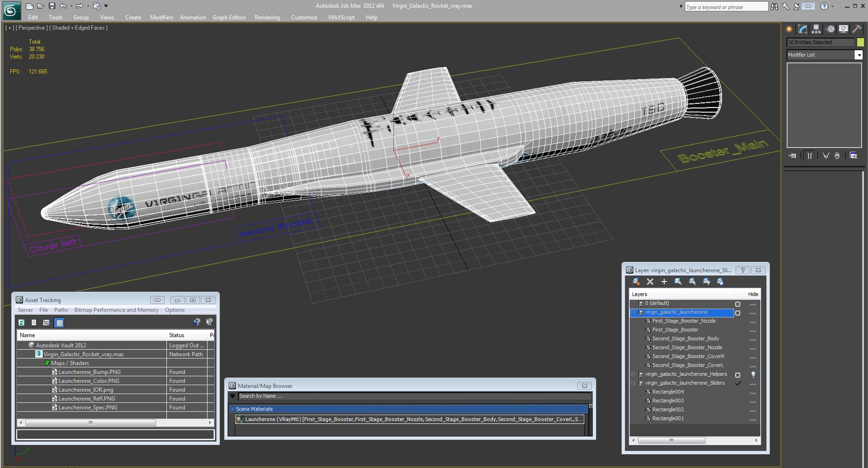Toggle current-layer box for launcherone_Helpers layer
The image size is (868, 468).
[738, 375]
